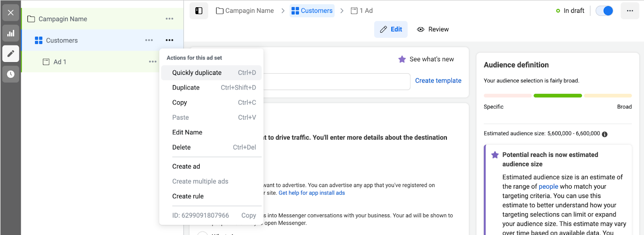Close the ads editor with X icon

11,12
